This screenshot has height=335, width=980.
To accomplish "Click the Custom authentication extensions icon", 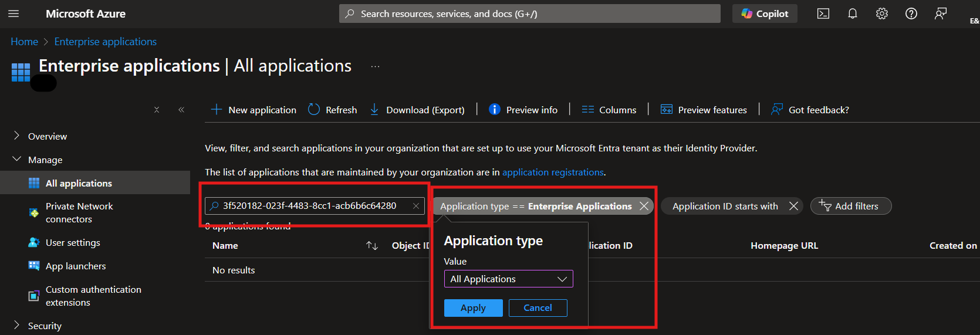I will pyautogui.click(x=34, y=296).
